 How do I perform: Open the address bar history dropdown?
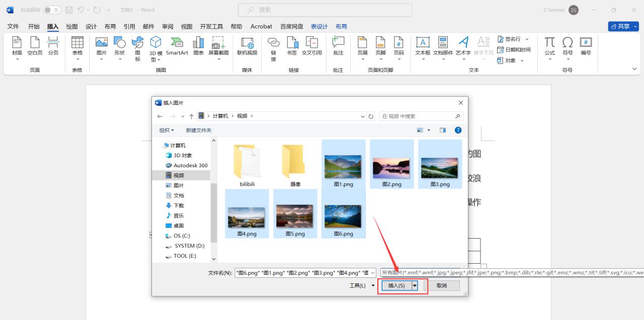363,116
